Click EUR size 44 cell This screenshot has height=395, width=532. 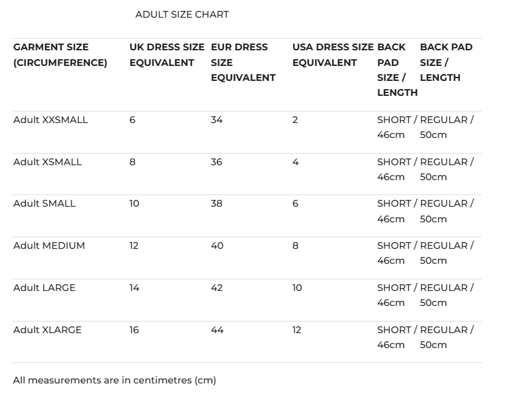coord(217,330)
